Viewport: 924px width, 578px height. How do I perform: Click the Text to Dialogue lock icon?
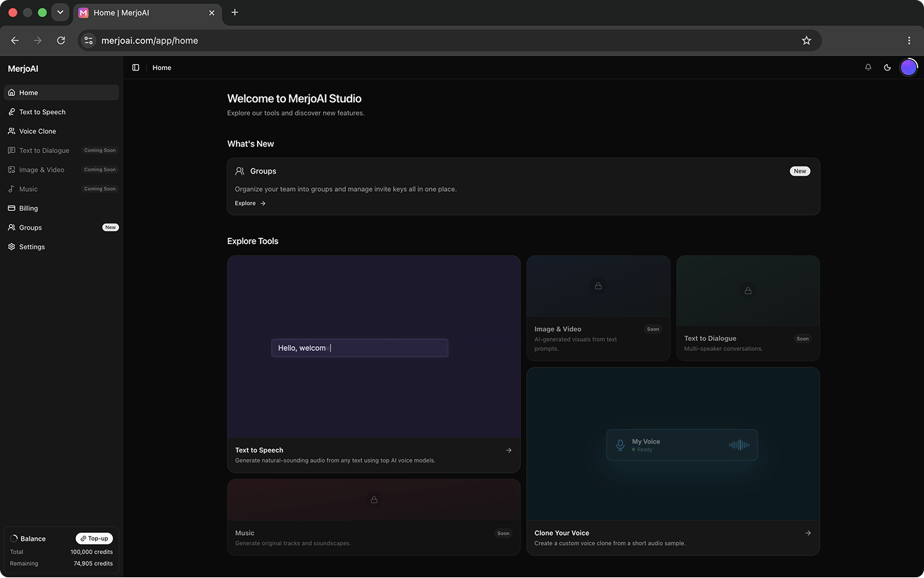pyautogui.click(x=748, y=290)
